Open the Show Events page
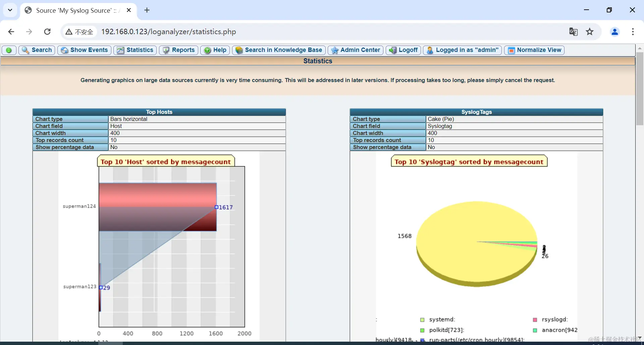The image size is (644, 345). coord(84,50)
